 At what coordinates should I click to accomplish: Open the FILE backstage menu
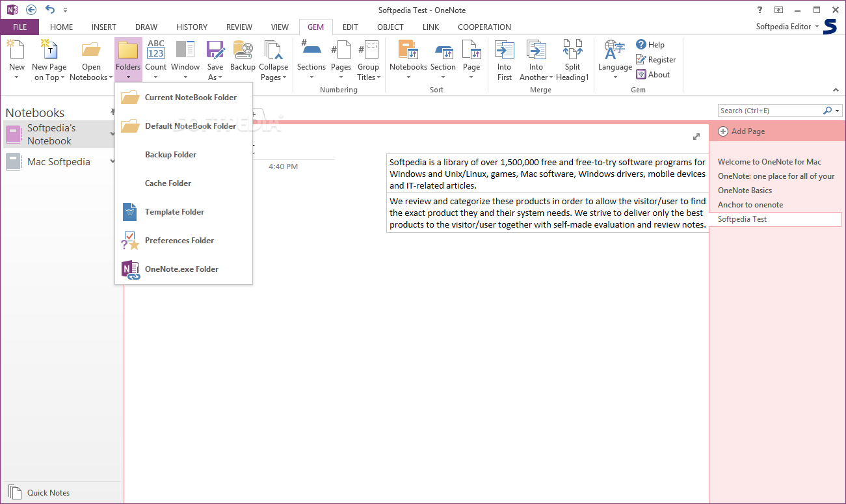[20, 27]
